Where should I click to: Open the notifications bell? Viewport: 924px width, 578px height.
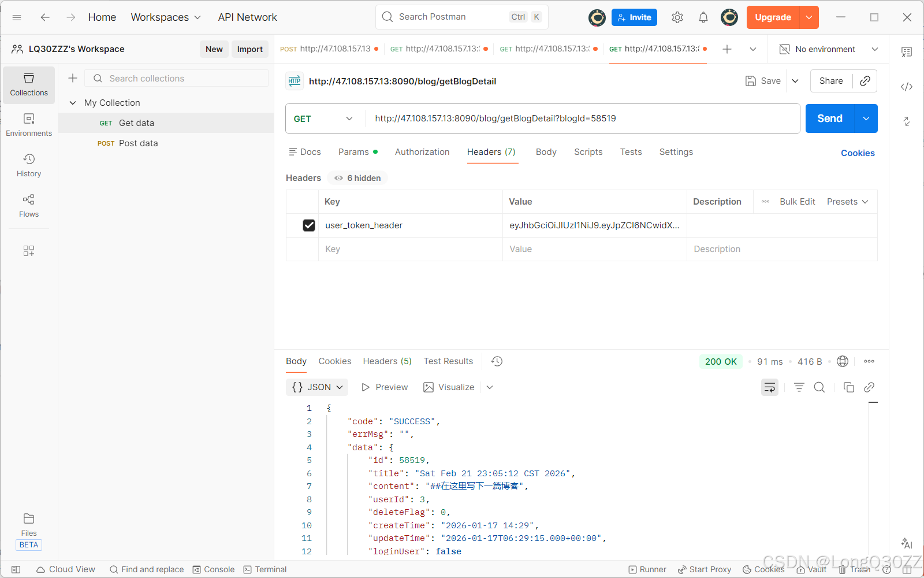click(703, 17)
